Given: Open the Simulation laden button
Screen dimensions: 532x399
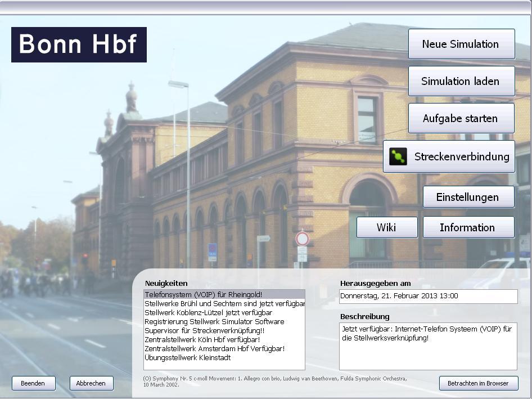Looking at the screenshot, I should [x=462, y=81].
